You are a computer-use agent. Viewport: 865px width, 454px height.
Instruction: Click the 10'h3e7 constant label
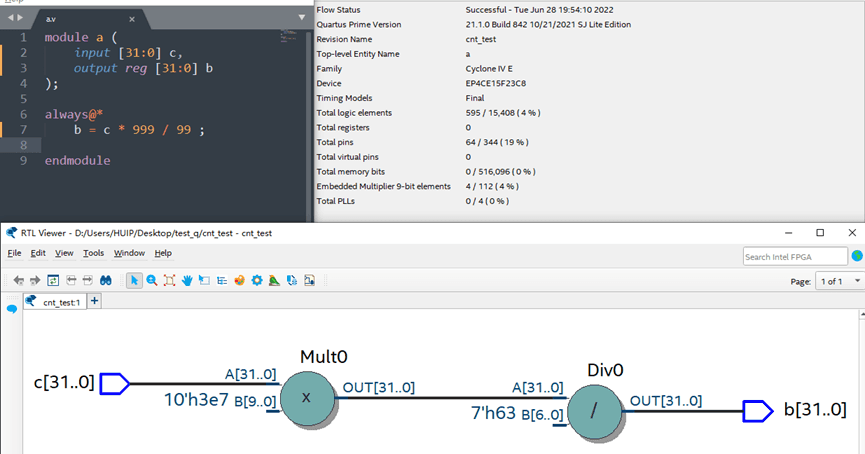pos(196,399)
